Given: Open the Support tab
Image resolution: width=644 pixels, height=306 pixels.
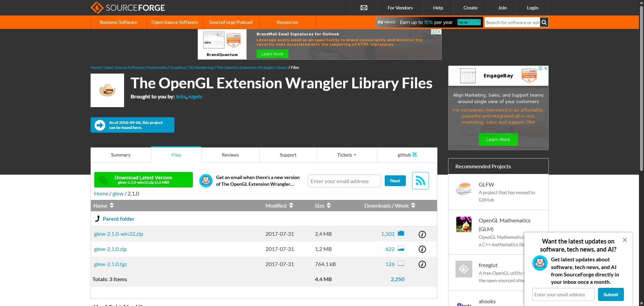Looking at the screenshot, I should click(x=288, y=155).
